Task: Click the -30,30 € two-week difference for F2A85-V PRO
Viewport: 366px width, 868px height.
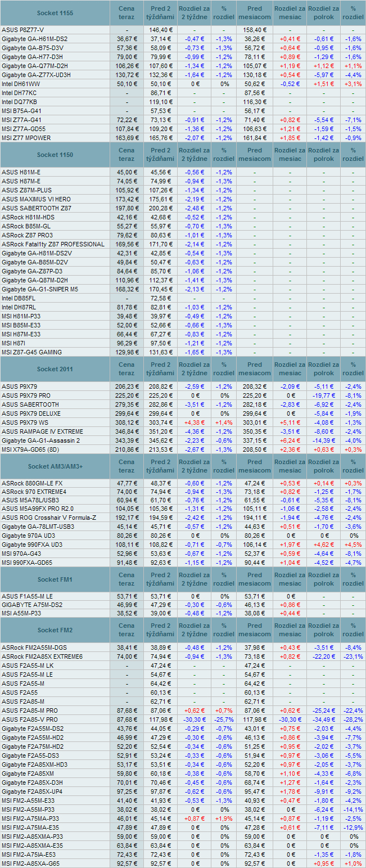Action: 194,719
